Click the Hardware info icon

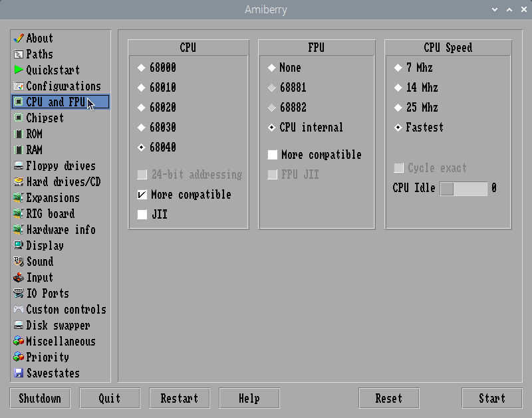(x=19, y=229)
